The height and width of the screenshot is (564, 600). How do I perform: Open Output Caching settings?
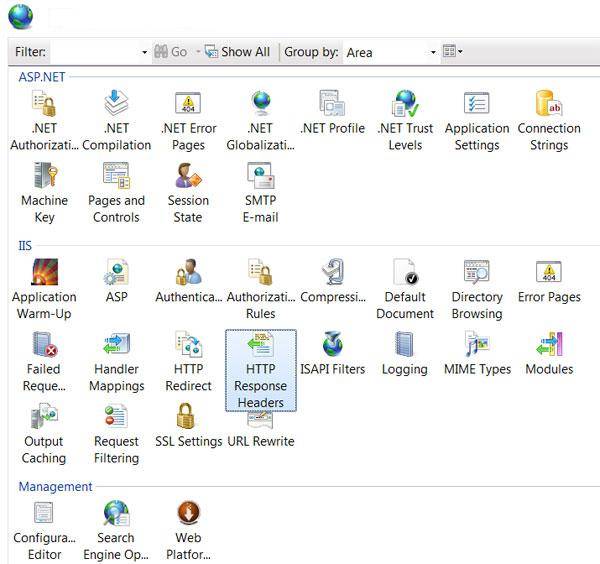coord(44,434)
